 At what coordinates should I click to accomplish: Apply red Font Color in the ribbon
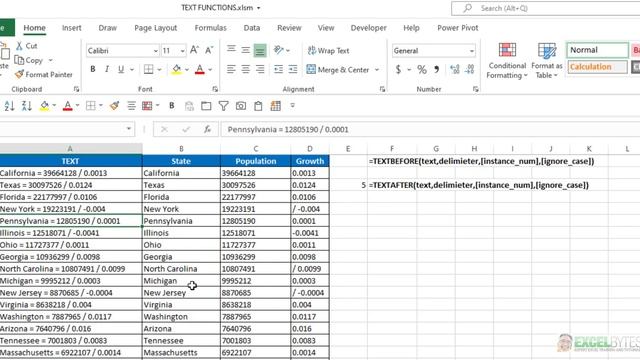[200, 69]
